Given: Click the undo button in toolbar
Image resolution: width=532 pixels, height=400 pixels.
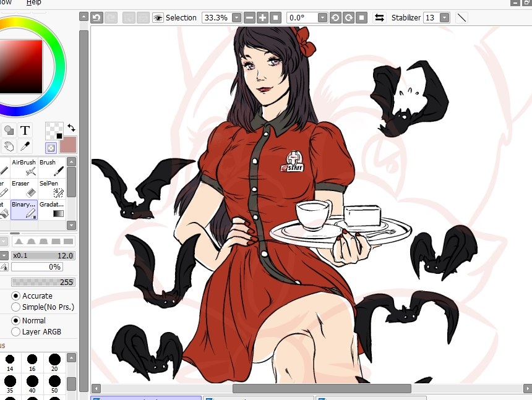Looking at the screenshot, I should [x=97, y=17].
